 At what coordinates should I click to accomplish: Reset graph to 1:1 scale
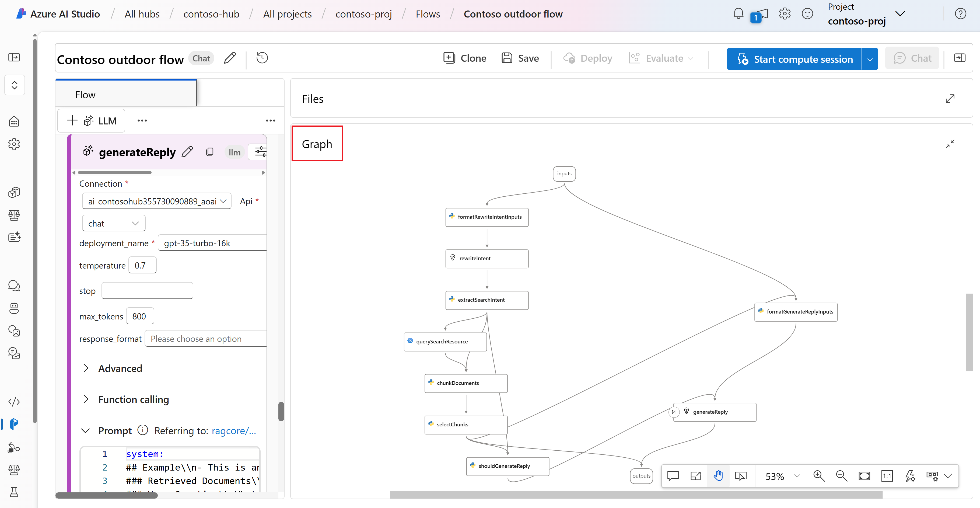tap(887, 476)
